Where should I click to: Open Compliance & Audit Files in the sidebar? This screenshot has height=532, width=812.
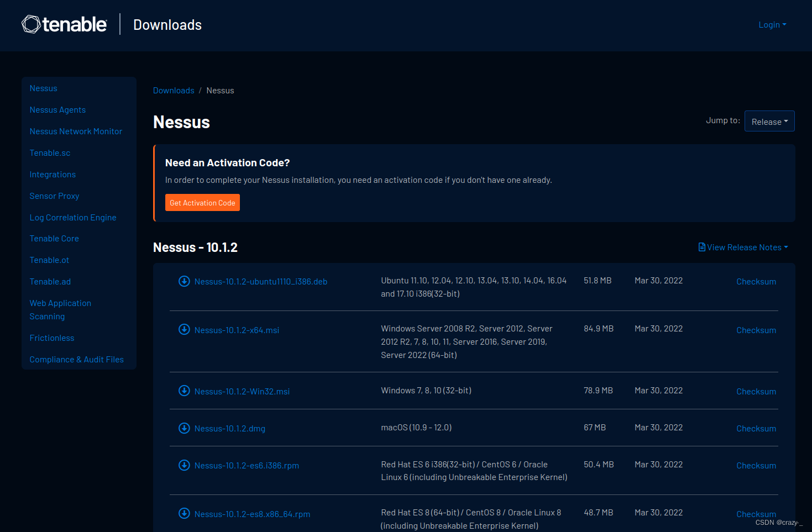pyautogui.click(x=77, y=360)
